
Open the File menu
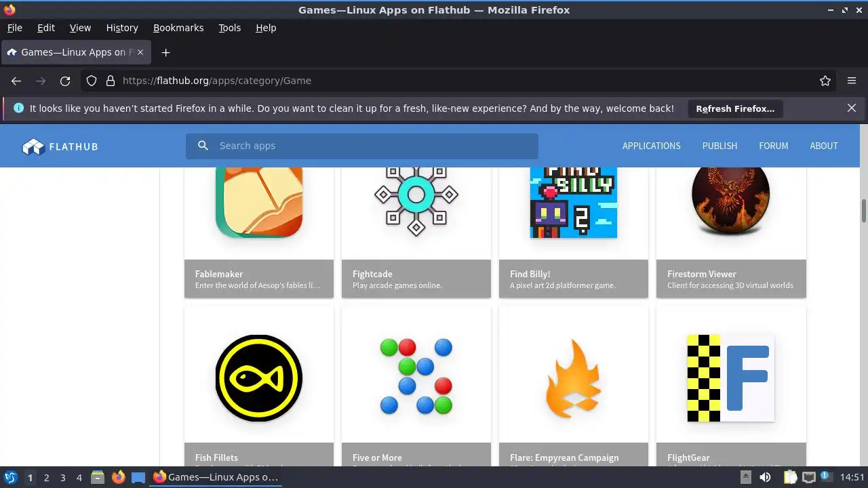coord(14,28)
